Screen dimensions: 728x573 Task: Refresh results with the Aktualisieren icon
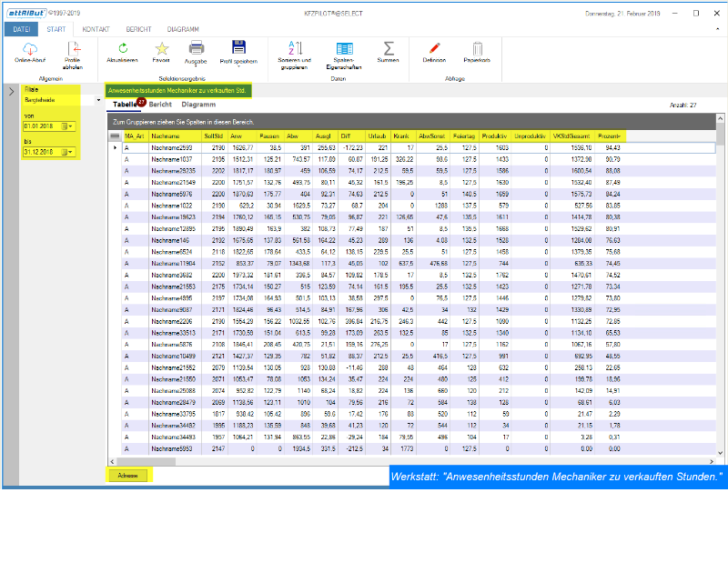tap(122, 49)
